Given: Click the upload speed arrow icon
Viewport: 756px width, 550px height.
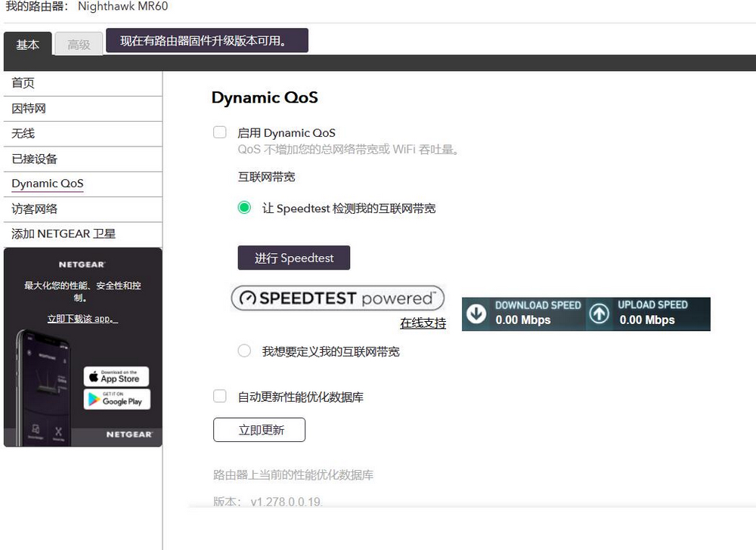Looking at the screenshot, I should pyautogui.click(x=599, y=314).
